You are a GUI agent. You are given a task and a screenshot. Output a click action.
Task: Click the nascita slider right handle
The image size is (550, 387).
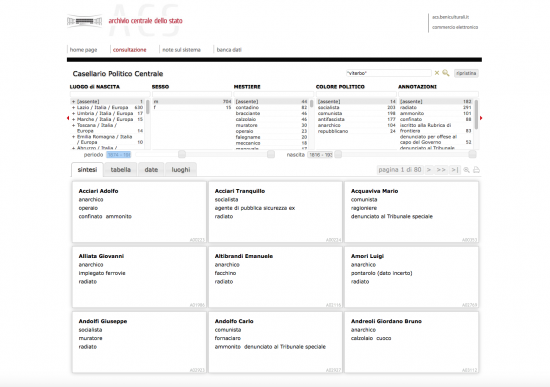[472, 154]
